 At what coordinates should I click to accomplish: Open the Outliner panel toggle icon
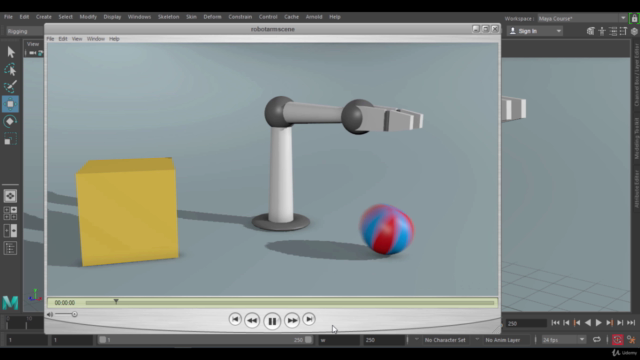tap(10, 248)
